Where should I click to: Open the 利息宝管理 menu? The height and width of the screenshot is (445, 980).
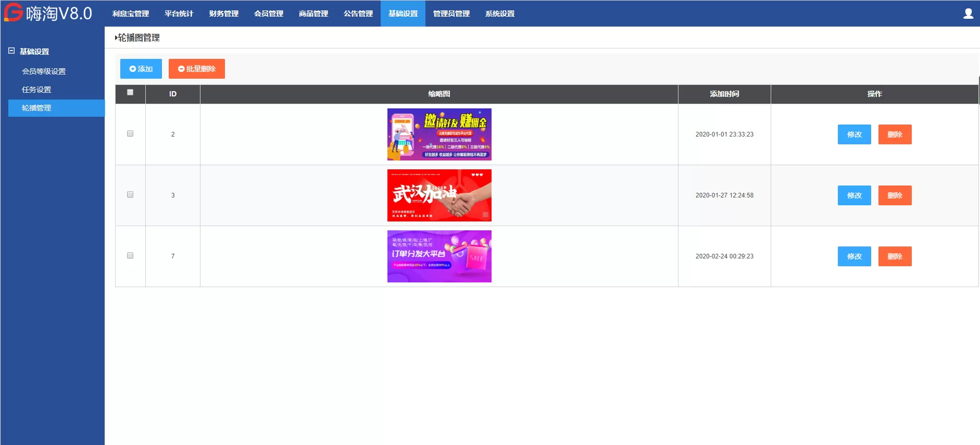click(x=131, y=14)
